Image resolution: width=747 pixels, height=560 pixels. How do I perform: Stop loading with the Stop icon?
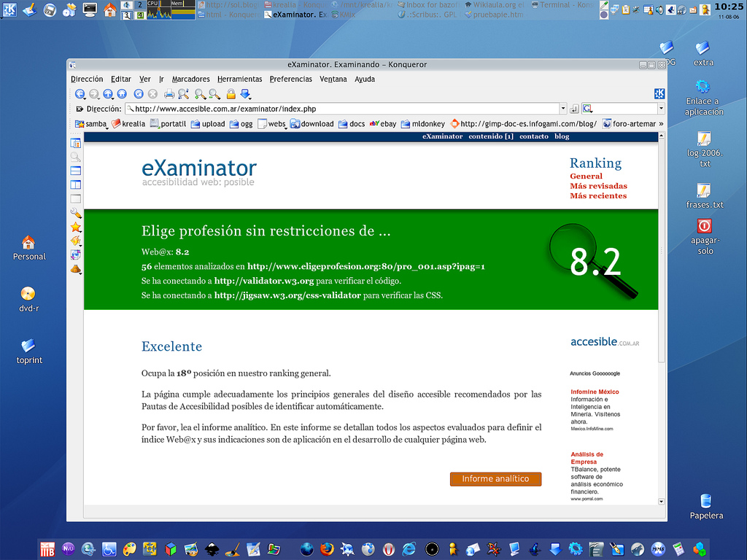pyautogui.click(x=153, y=94)
